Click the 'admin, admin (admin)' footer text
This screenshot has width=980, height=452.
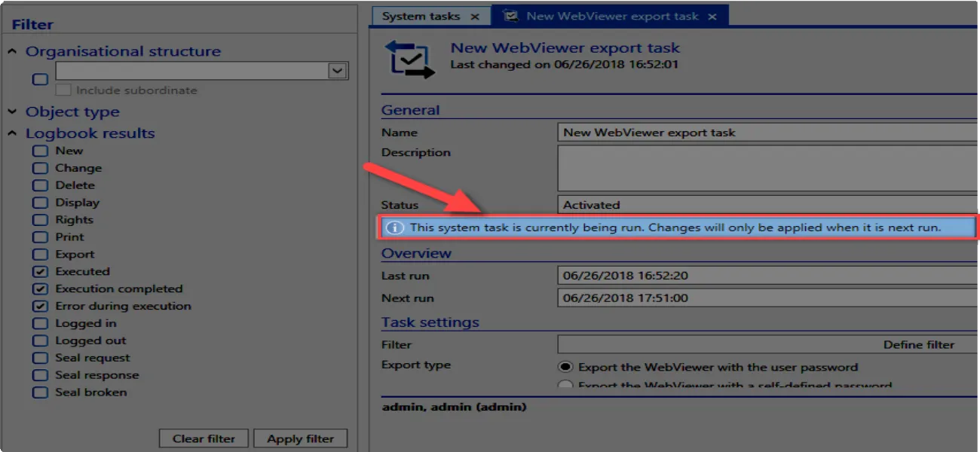point(455,407)
